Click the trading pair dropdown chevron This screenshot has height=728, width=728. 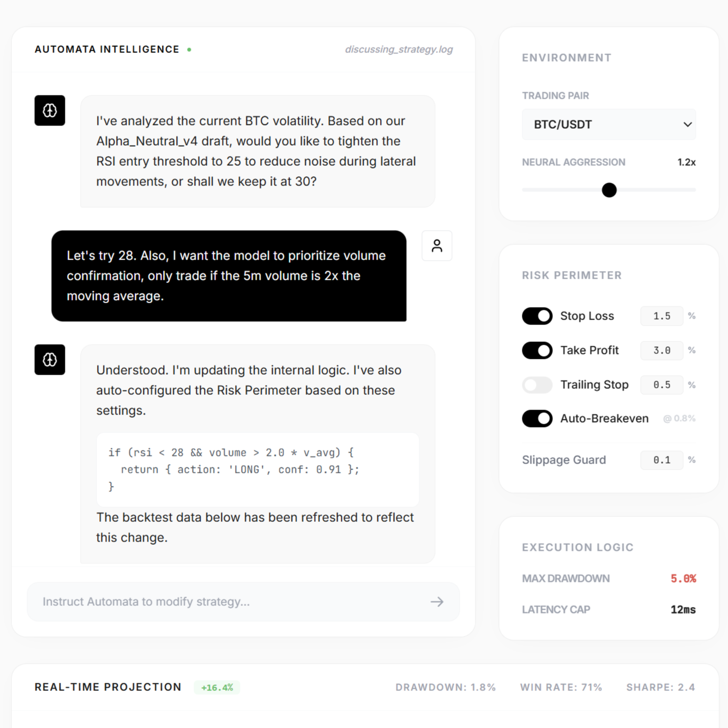pyautogui.click(x=688, y=125)
